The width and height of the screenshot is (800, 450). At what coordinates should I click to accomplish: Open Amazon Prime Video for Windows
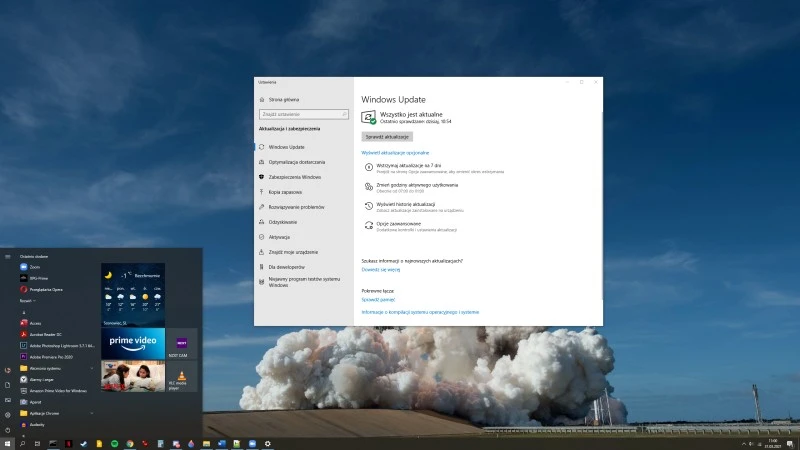pyautogui.click(x=54, y=390)
